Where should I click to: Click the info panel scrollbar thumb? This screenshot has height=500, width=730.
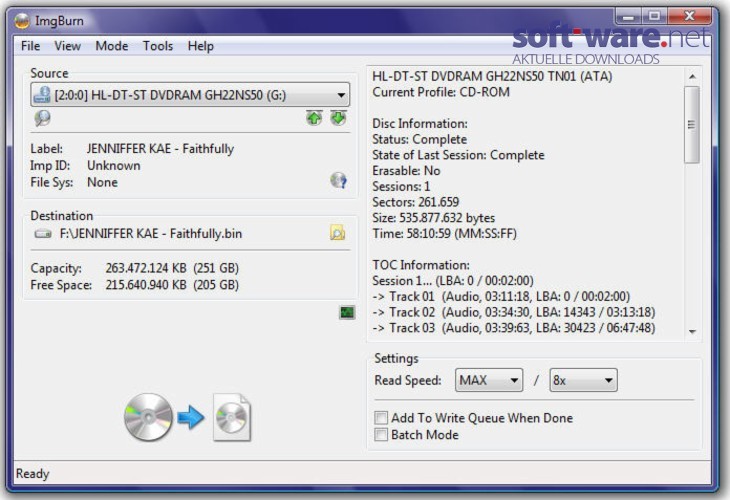[692, 124]
